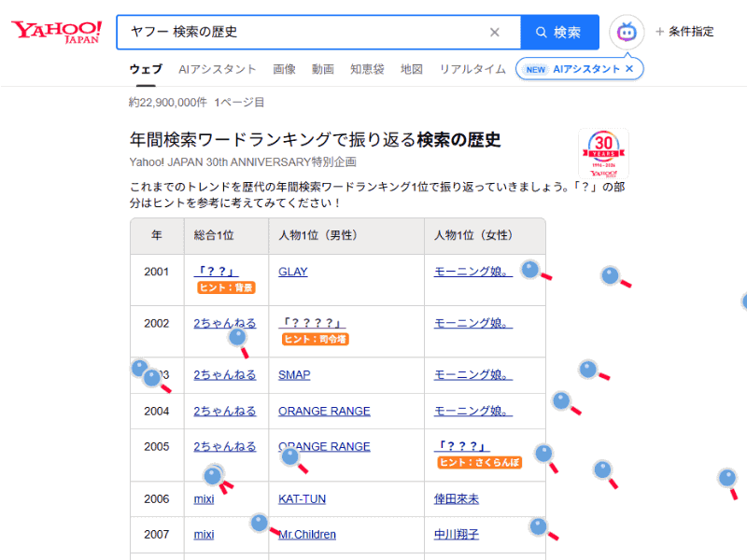Open the SMAP link
Viewport: 747px width, 560px height.
point(295,374)
